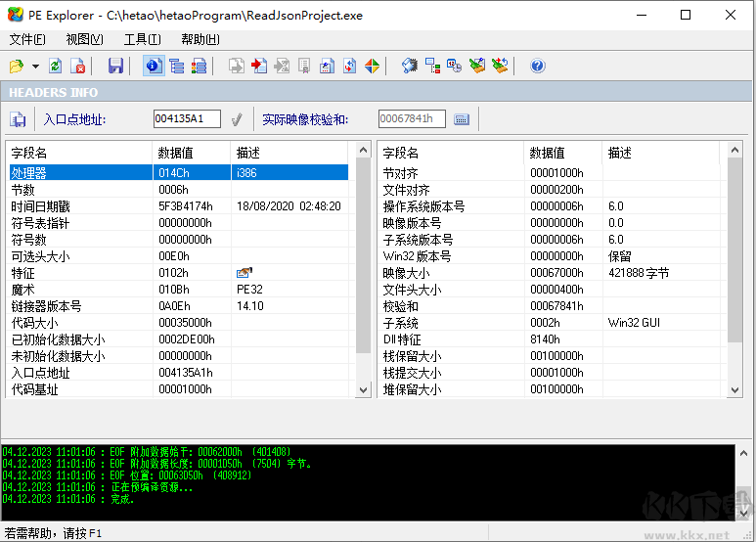
Task: Click the 入口点地址 input field
Action: 187,119
